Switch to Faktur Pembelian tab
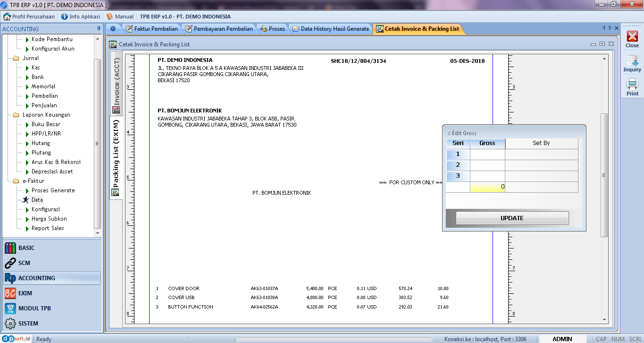 [151, 29]
